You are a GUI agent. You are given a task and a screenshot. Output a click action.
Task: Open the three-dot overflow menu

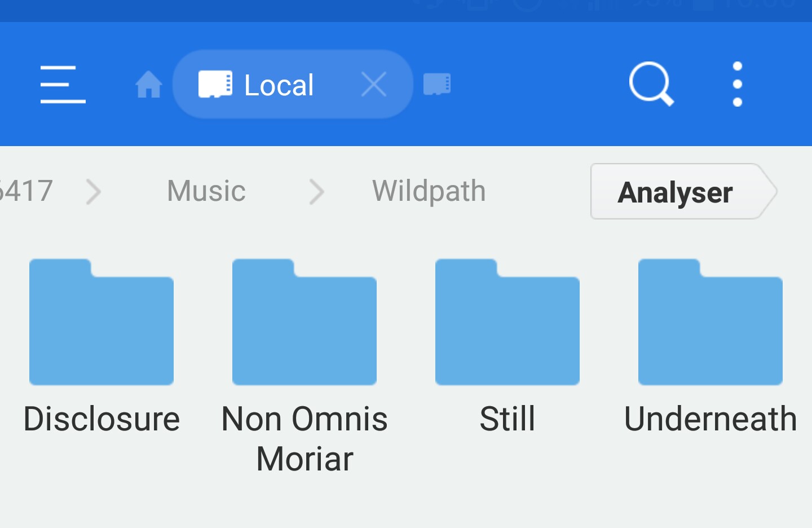(737, 84)
